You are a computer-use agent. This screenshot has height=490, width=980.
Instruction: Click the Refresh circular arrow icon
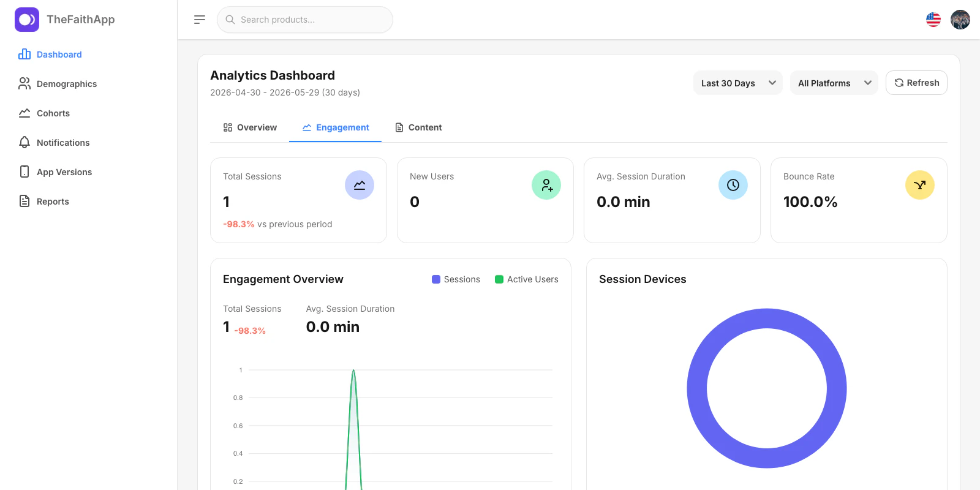pyautogui.click(x=899, y=83)
